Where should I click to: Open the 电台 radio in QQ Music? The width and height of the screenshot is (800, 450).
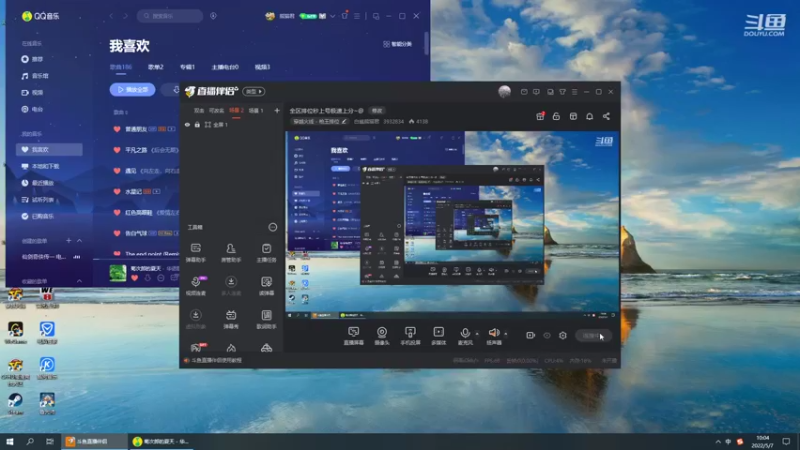point(32,109)
